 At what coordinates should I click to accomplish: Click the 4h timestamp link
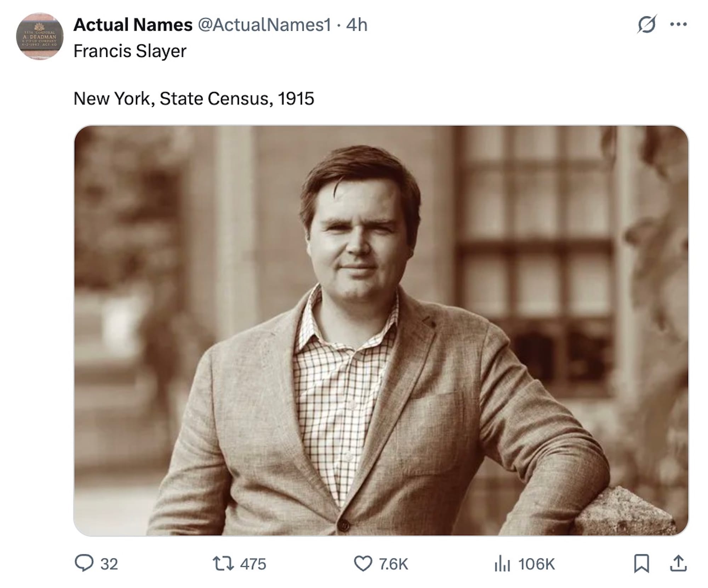pyautogui.click(x=357, y=25)
